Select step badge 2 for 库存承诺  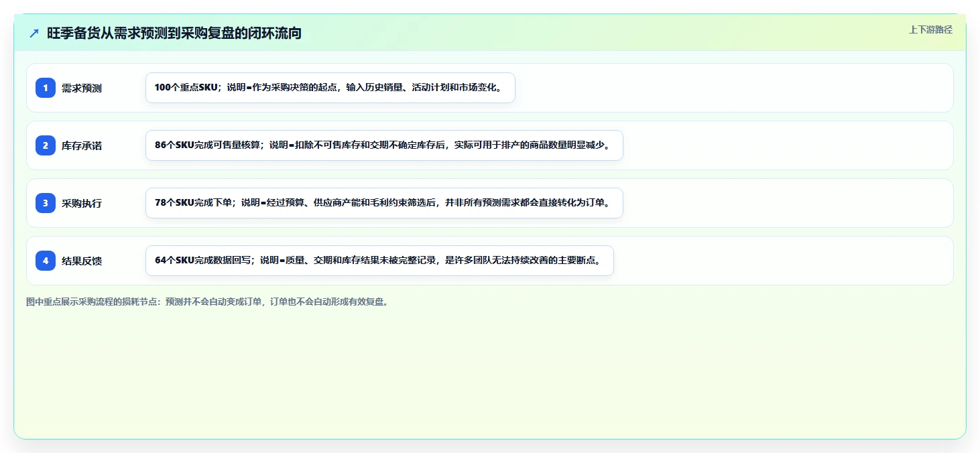(x=46, y=145)
